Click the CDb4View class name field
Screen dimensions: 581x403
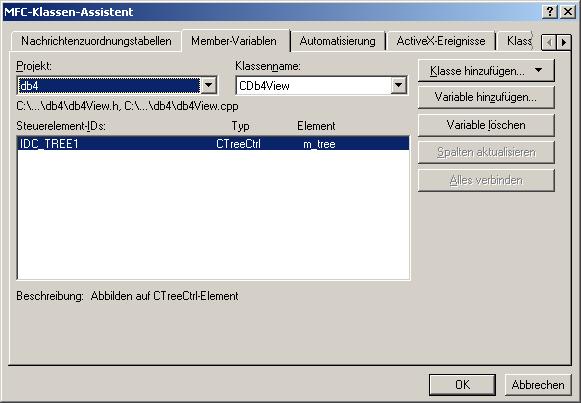313,86
